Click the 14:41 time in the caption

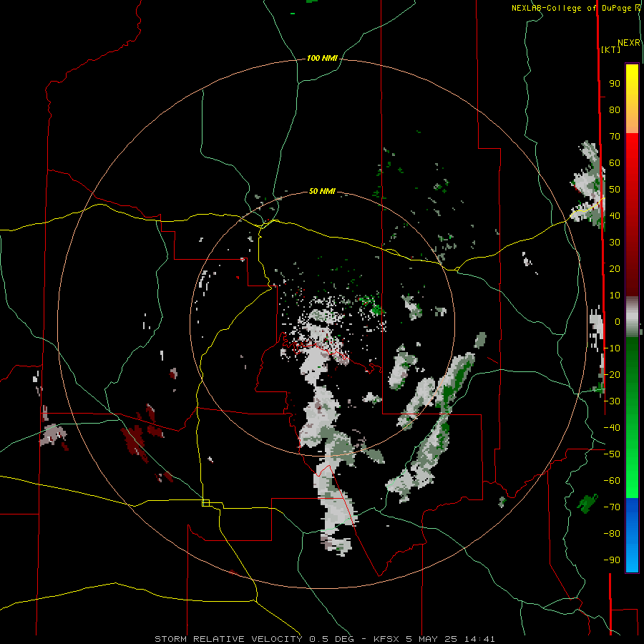[480, 639]
